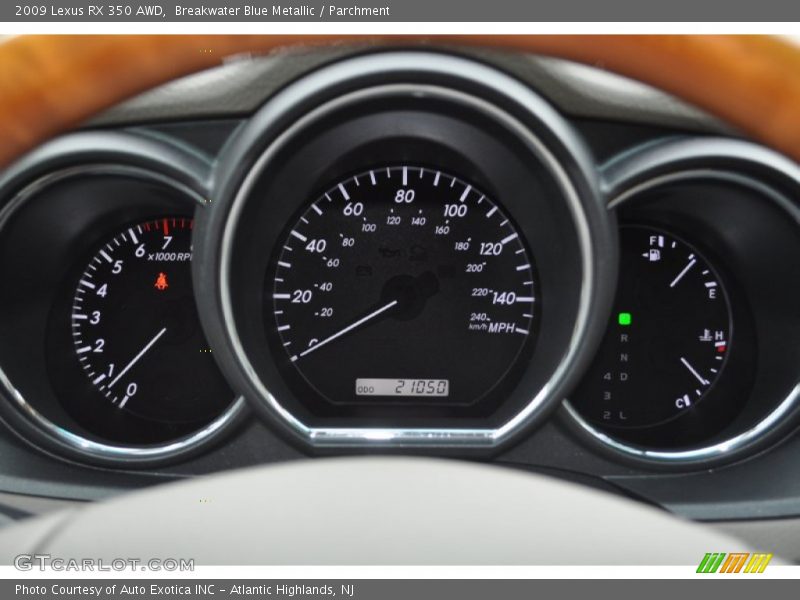
Task: Click the "Breakwater Blue Metallic / Parchment" caption
Action: pos(282,11)
